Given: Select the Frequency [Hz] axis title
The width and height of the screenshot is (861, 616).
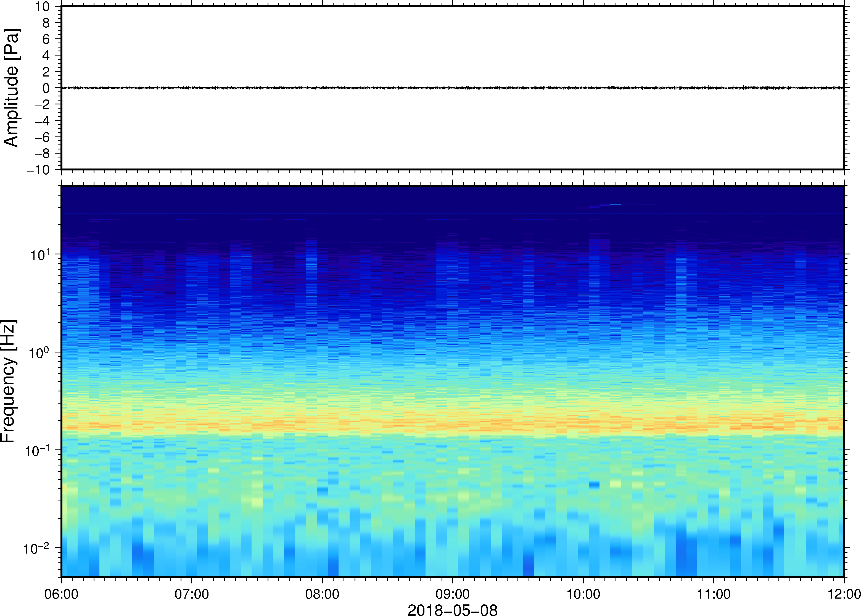Looking at the screenshot, I should click(8, 381).
